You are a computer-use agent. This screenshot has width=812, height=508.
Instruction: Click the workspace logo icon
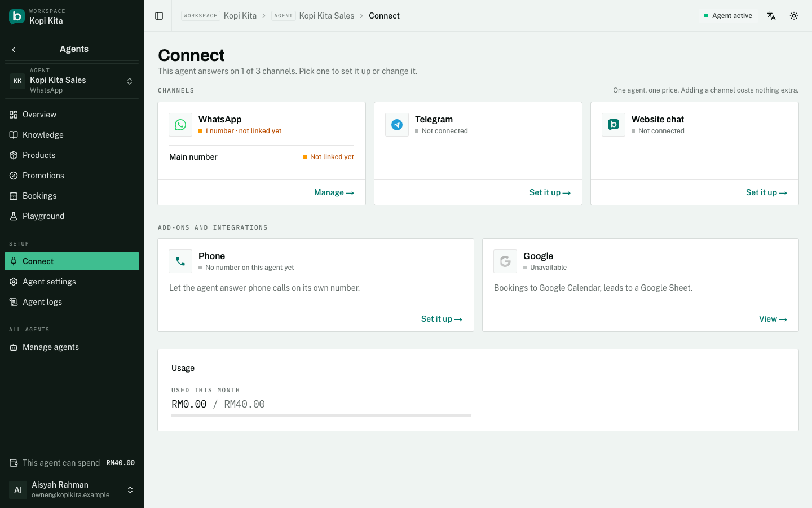(17, 16)
